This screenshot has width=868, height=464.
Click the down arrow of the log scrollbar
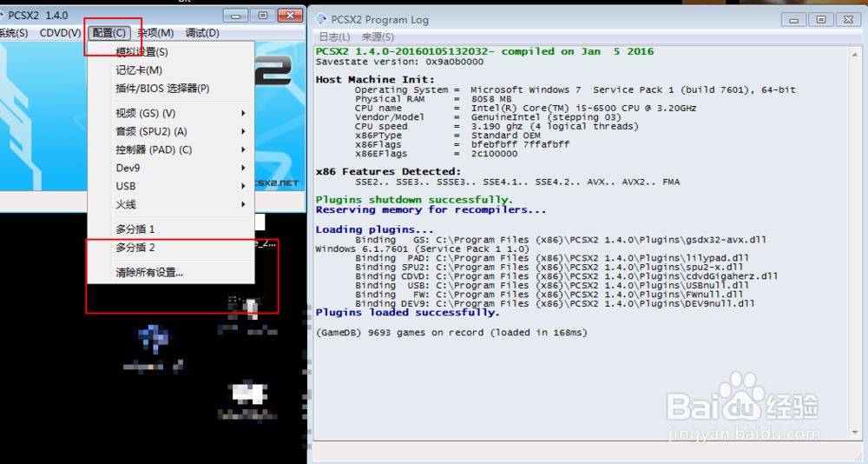tap(855, 433)
